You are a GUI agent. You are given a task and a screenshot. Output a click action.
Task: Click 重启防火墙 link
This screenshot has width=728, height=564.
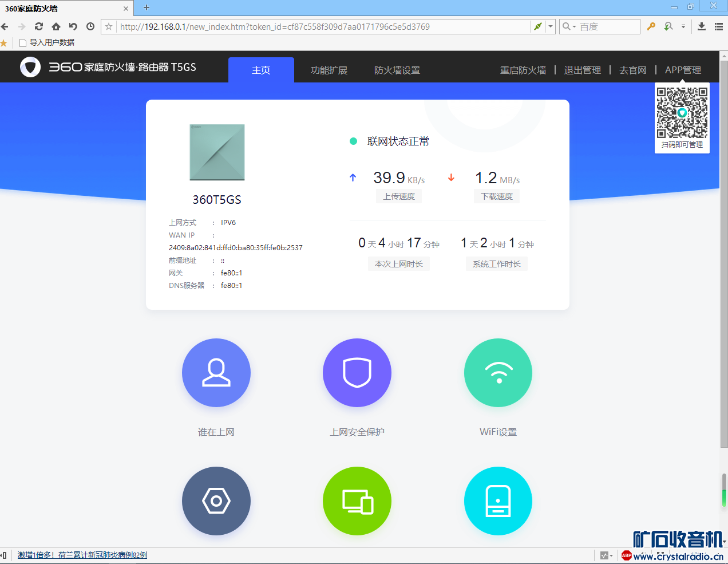point(523,70)
